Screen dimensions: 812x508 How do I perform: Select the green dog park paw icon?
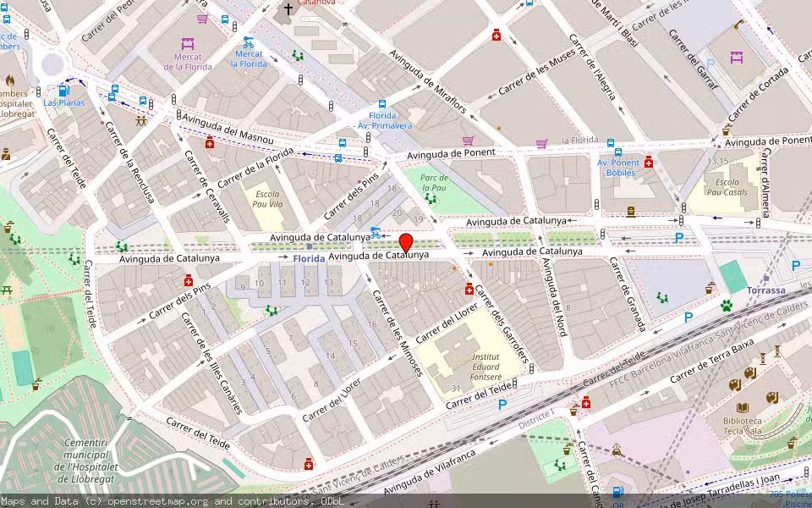point(727,306)
